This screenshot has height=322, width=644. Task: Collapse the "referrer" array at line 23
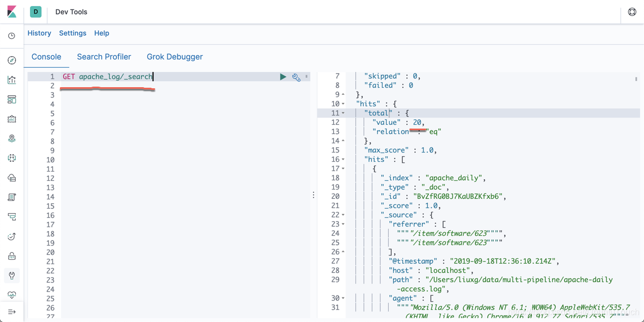click(344, 224)
